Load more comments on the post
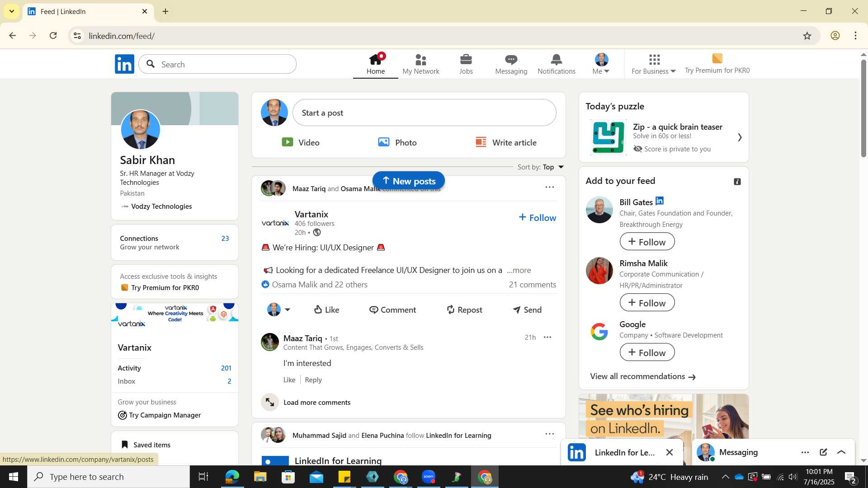This screenshot has height=488, width=868. pyautogui.click(x=306, y=403)
